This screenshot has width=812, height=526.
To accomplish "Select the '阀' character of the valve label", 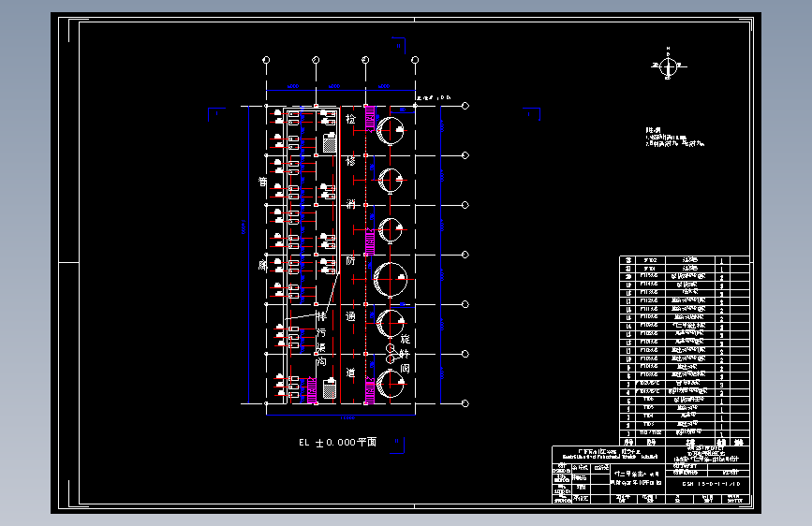I will coord(405,368).
